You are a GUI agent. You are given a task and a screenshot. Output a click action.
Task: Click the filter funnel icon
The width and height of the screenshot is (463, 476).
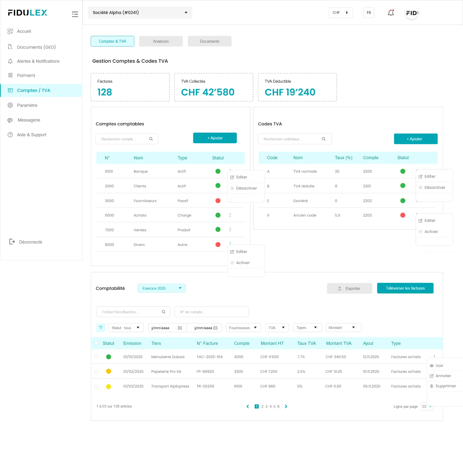[101, 327]
